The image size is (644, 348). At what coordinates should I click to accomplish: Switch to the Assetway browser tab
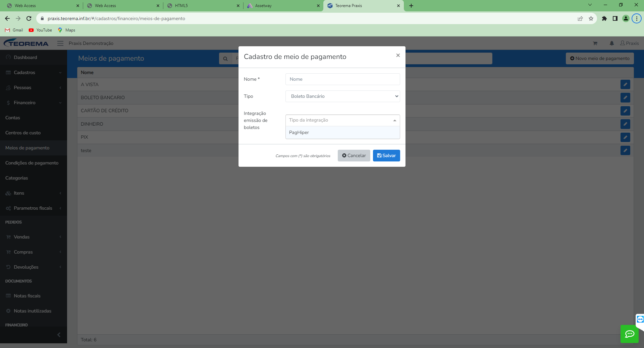click(x=283, y=6)
